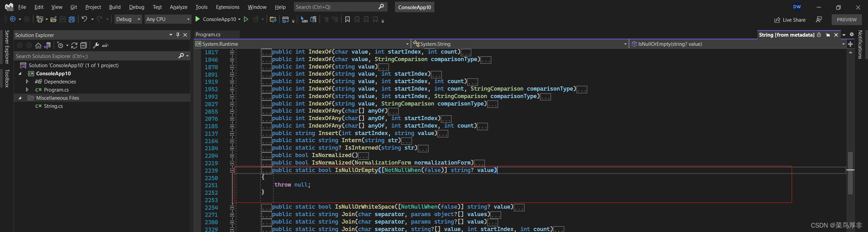Start debugging with green ConsoleApp10 play button
Screen dimensions: 868x232
pos(198,19)
